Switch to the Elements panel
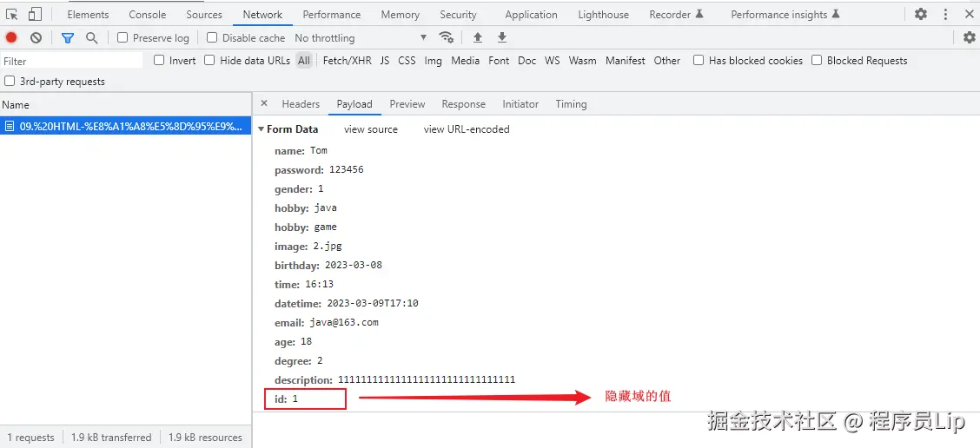Screen dimensions: 980x448 point(88,15)
